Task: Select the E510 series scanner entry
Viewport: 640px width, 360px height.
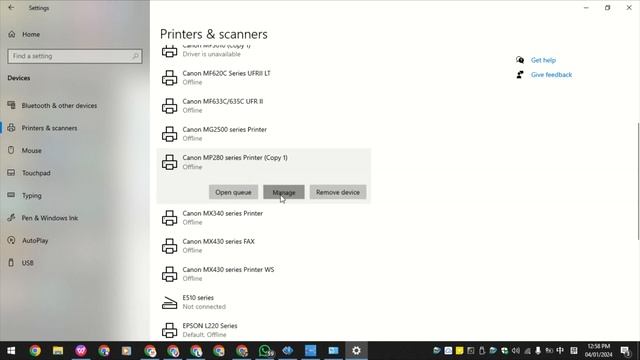Action: [264, 302]
